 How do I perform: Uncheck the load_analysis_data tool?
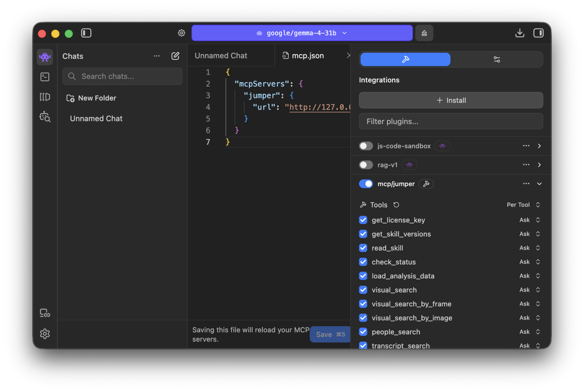click(363, 276)
